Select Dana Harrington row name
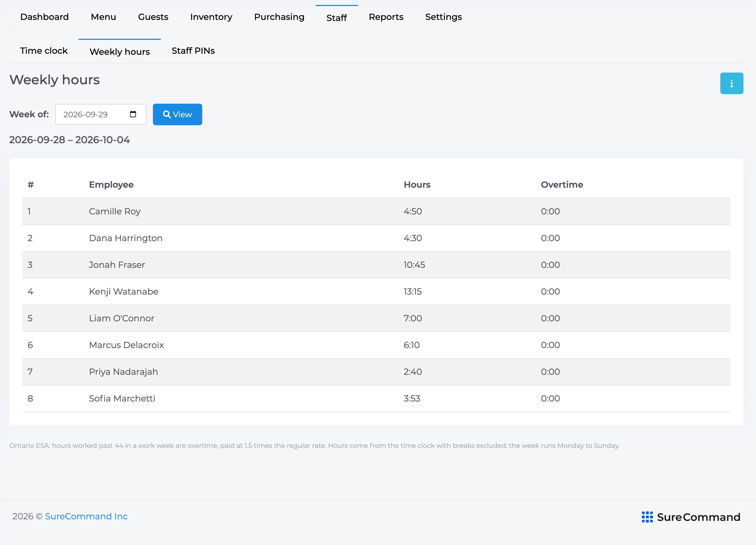The height and width of the screenshot is (545, 756). point(126,238)
